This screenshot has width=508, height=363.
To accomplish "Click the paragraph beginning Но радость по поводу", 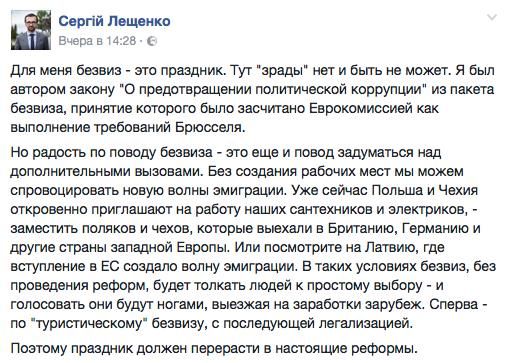I will pyautogui.click(x=253, y=238).
